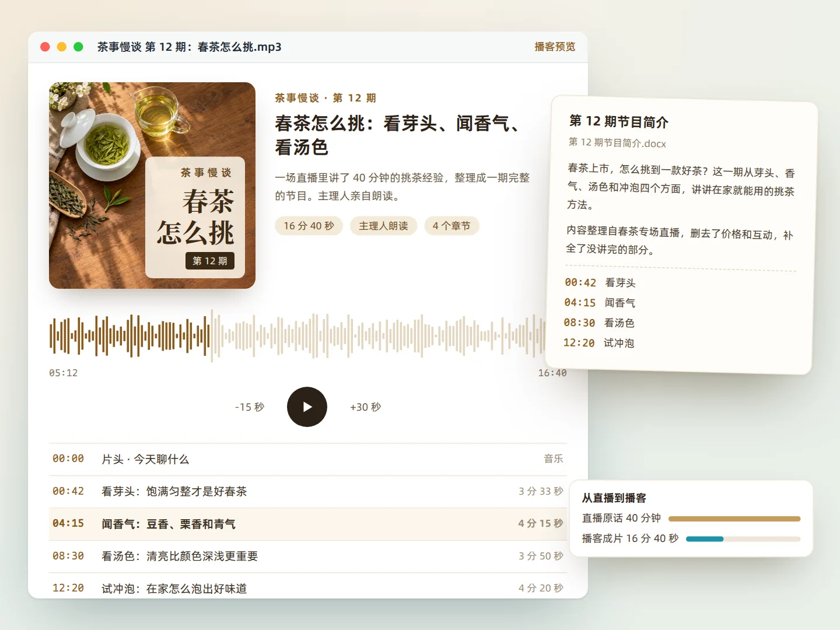Click the 茶事慢谈 · 第 12 期 series label
Screen dimensions: 840x630
pos(325,98)
